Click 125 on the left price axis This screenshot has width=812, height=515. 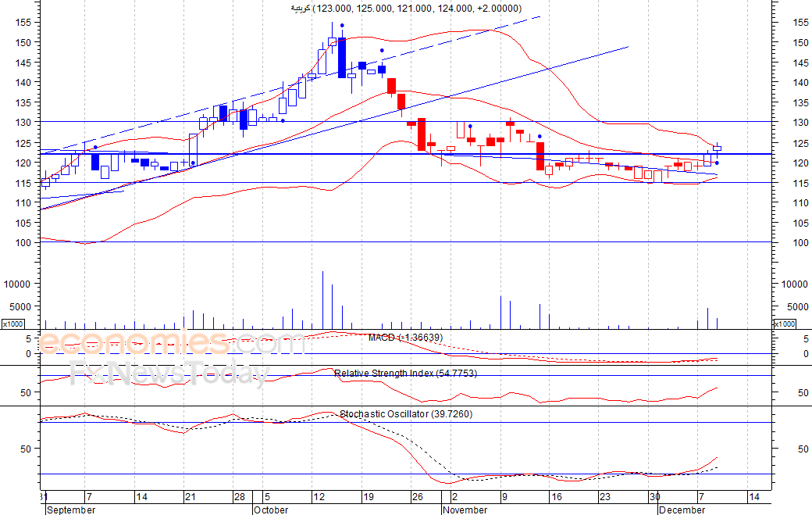[23, 143]
